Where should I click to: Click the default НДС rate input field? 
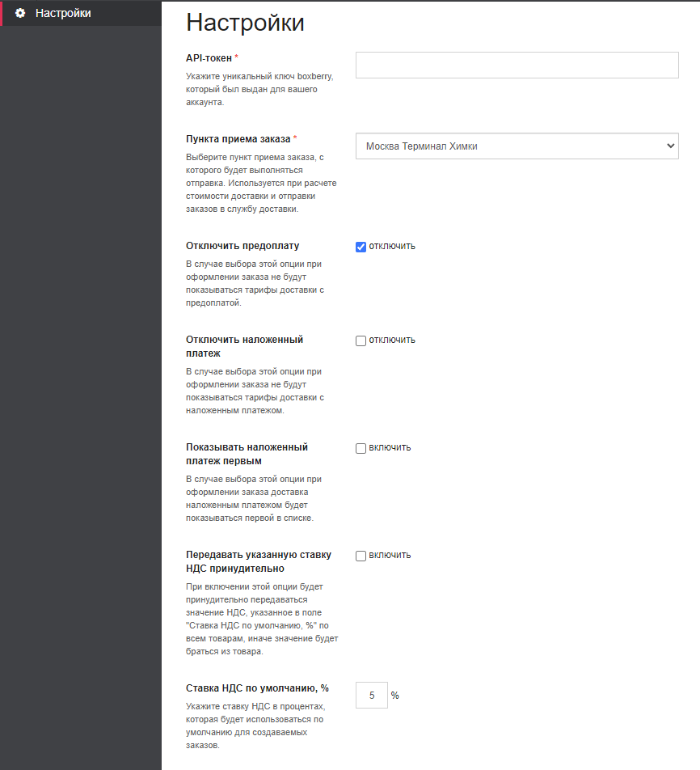coord(372,696)
